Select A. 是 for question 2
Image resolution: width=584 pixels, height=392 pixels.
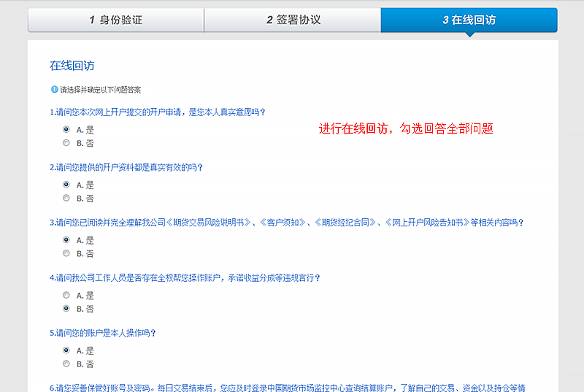66,184
